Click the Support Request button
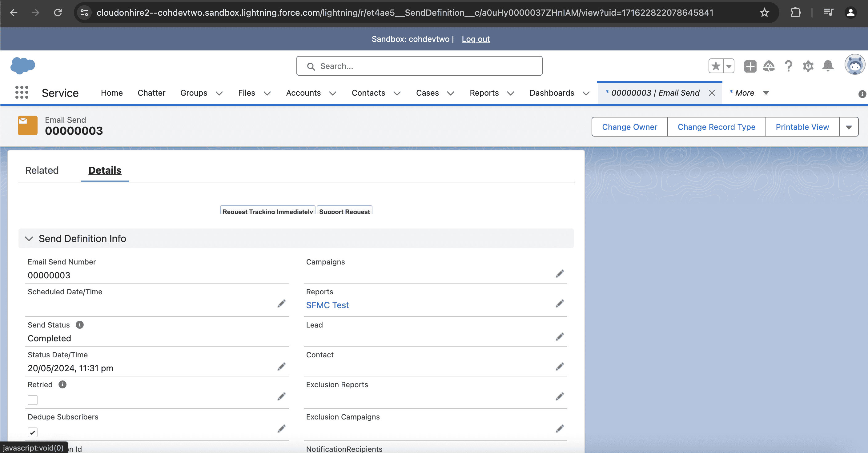The width and height of the screenshot is (868, 453). click(x=344, y=210)
